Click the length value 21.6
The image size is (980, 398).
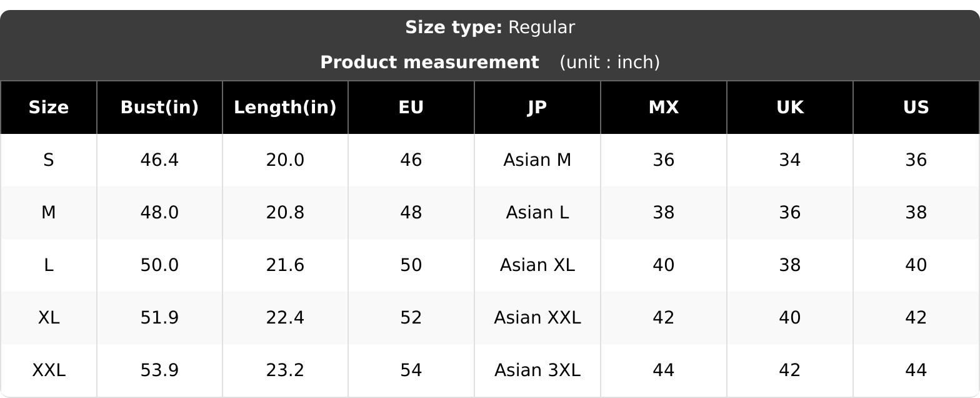[x=285, y=265]
